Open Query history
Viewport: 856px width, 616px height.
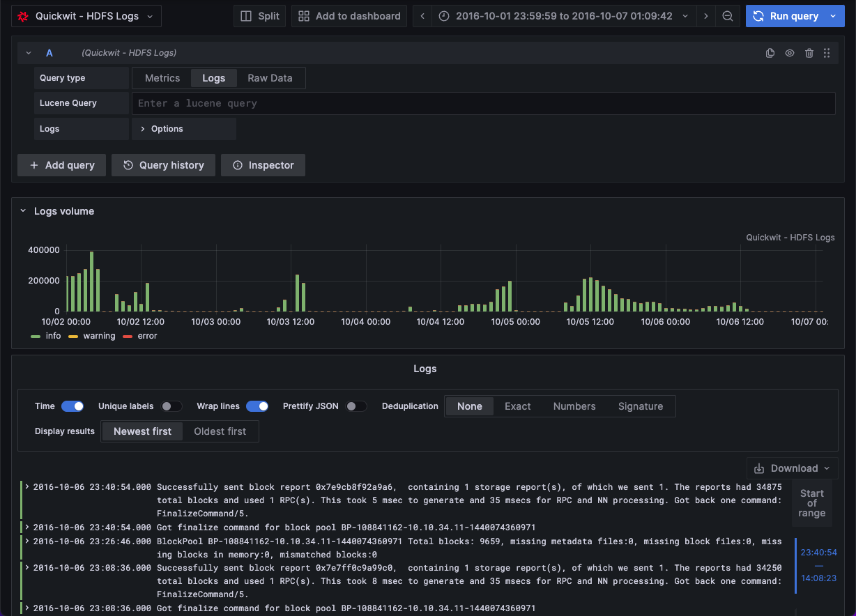point(163,165)
